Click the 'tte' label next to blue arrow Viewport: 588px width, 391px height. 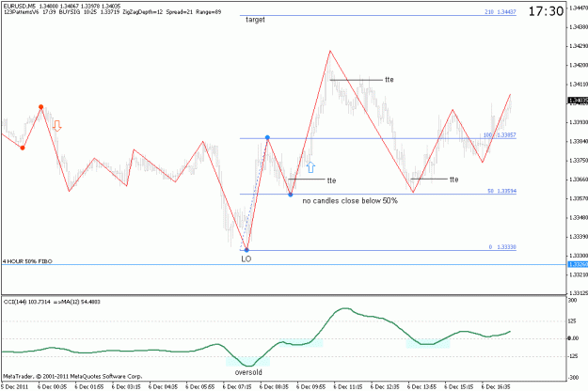pyautogui.click(x=331, y=180)
